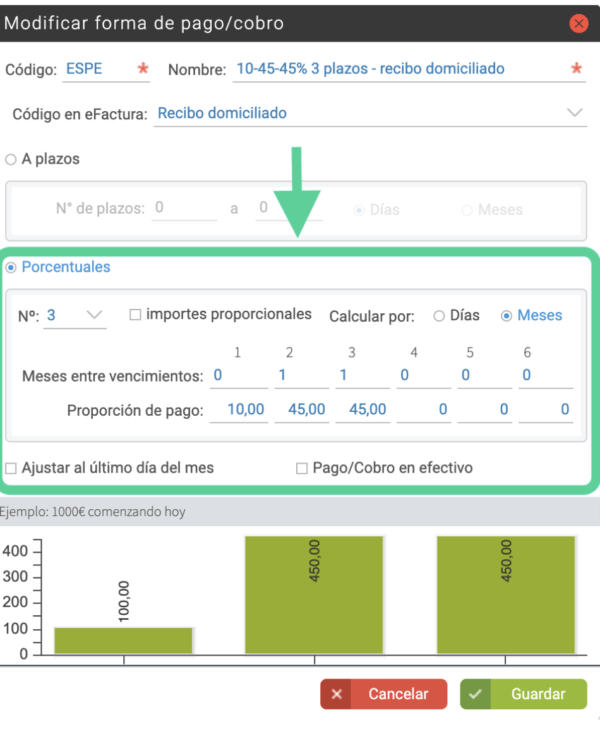Click first Proporción de pago field 10,00

point(238,409)
